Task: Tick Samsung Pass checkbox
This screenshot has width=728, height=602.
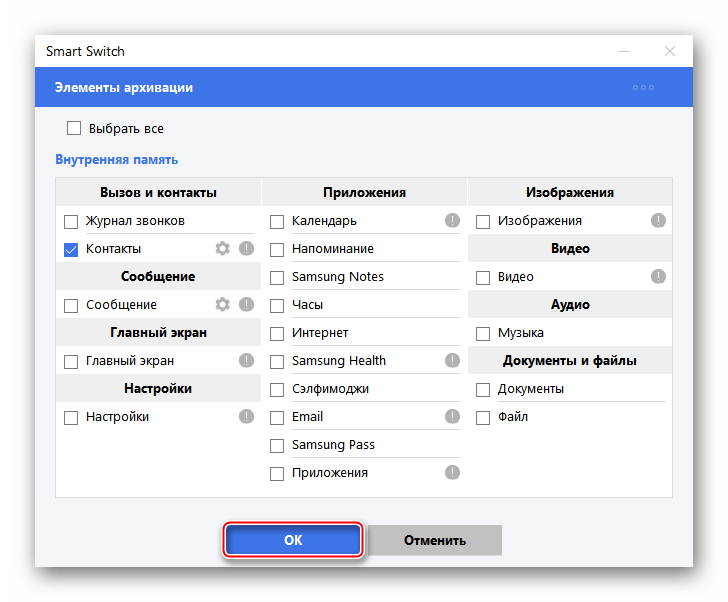Action: [277, 446]
